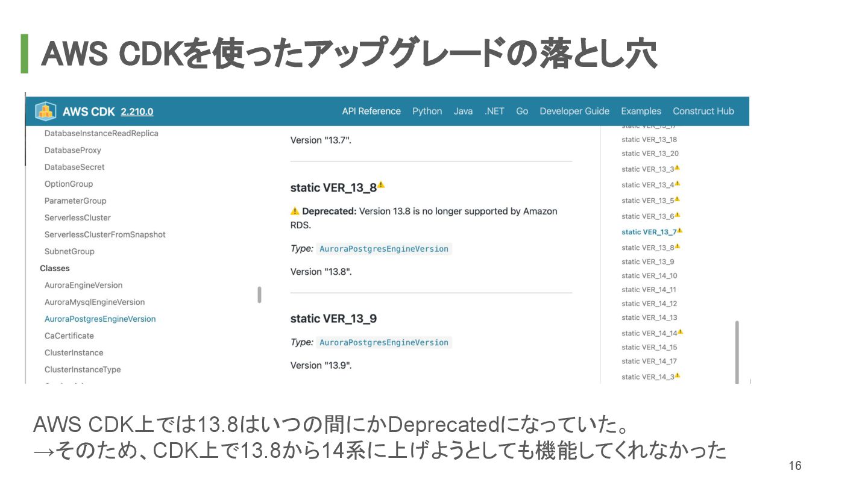Open ClusterInstance class in the sidebar
Viewport: 868px width, 488px height.
(x=74, y=352)
